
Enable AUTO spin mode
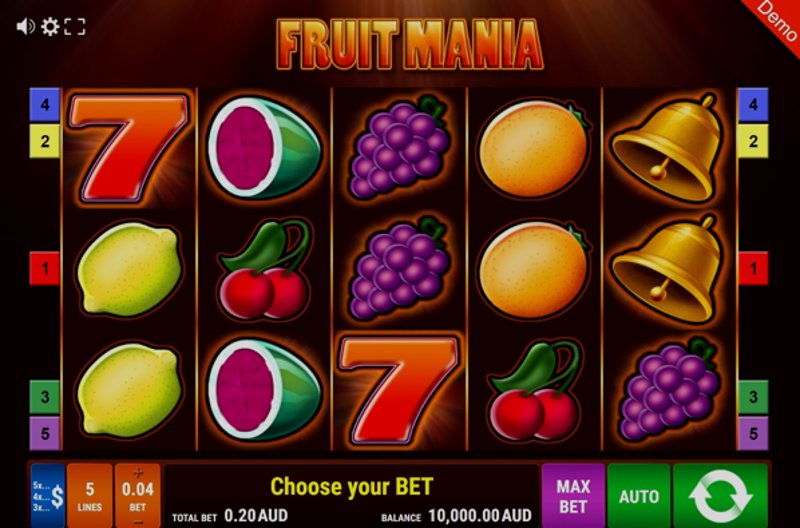[x=639, y=495]
